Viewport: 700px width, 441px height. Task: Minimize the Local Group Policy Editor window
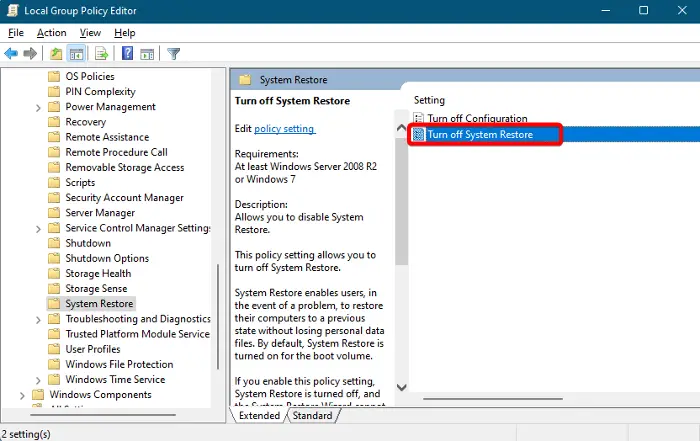click(x=606, y=10)
